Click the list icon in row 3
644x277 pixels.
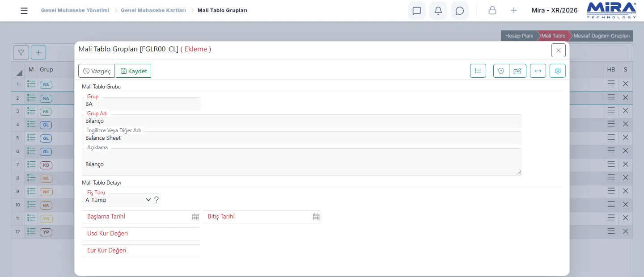pos(31,111)
